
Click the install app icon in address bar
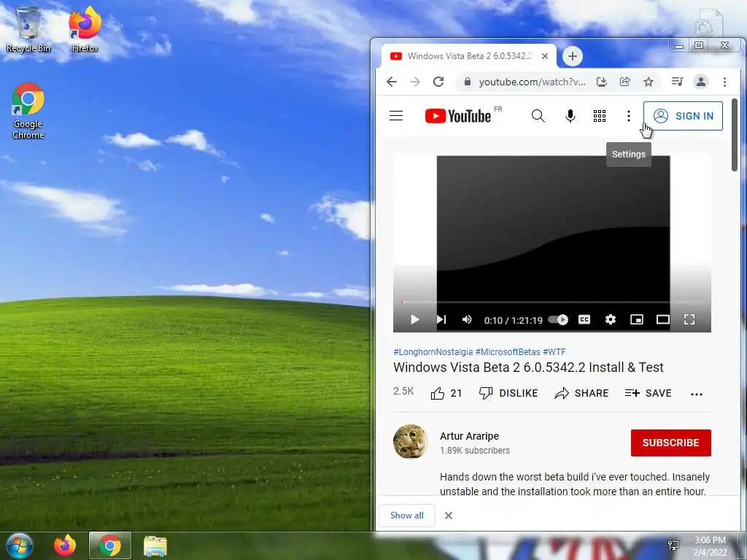[602, 82]
